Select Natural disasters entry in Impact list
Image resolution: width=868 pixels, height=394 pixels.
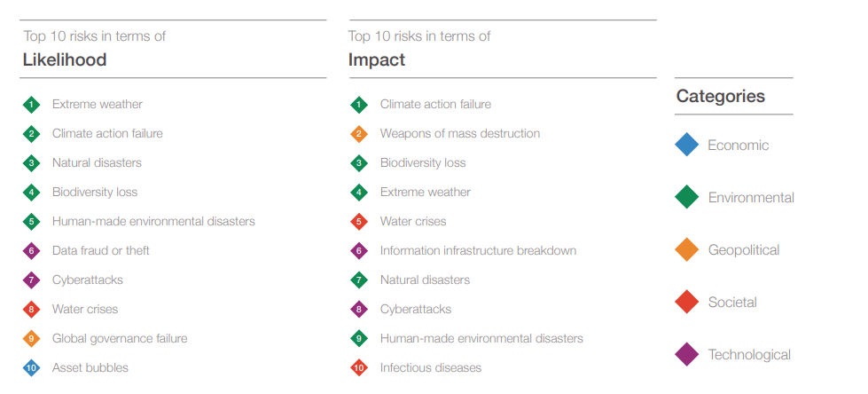pos(425,280)
